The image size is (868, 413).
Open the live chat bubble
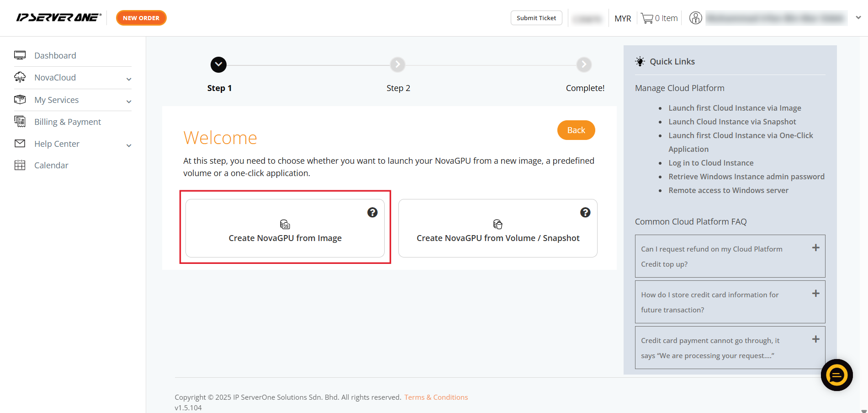[837, 375]
